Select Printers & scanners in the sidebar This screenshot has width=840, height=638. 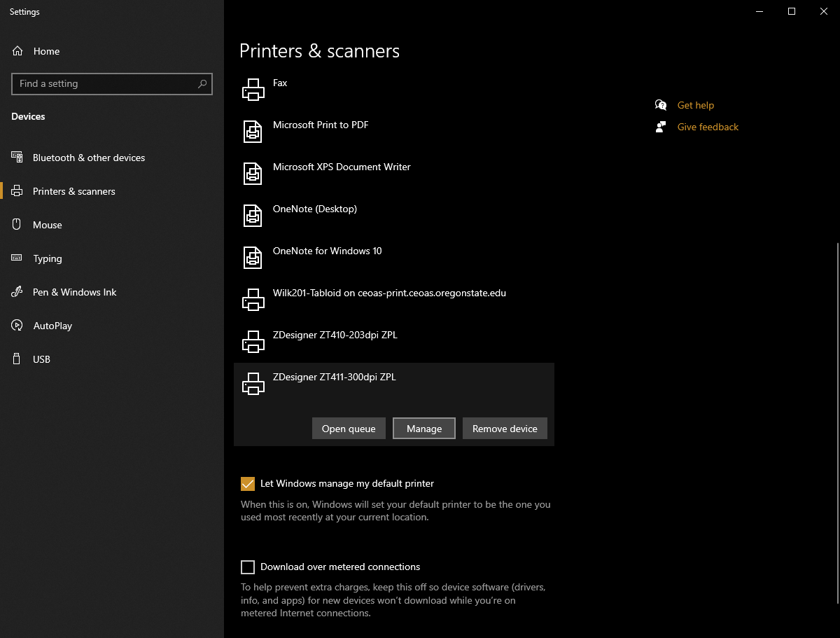point(74,191)
